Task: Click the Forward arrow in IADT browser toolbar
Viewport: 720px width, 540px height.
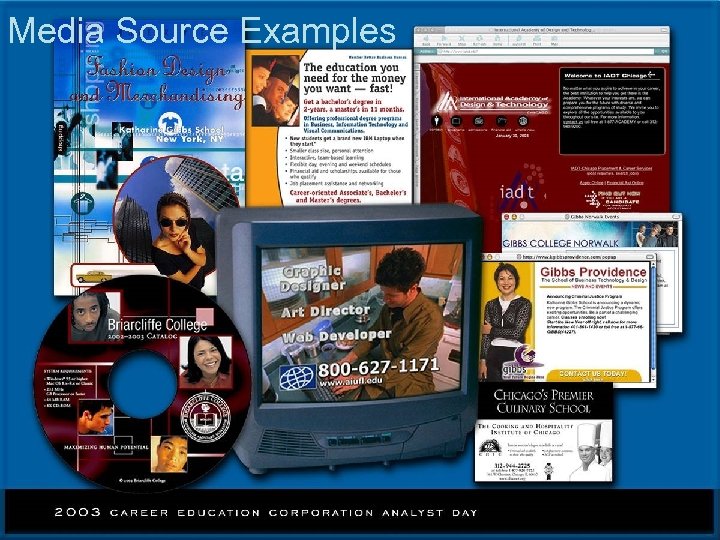Action: click(x=443, y=40)
